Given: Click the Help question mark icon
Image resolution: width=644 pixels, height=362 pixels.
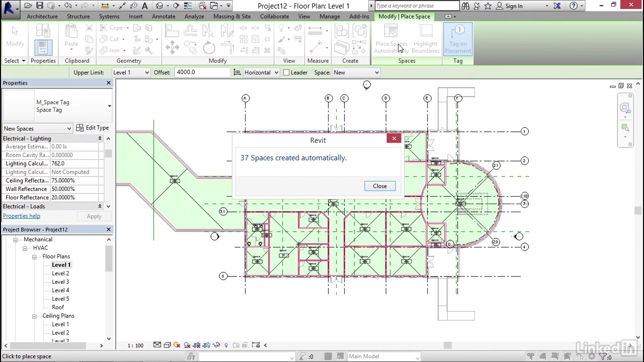Looking at the screenshot, I should pos(574,6).
